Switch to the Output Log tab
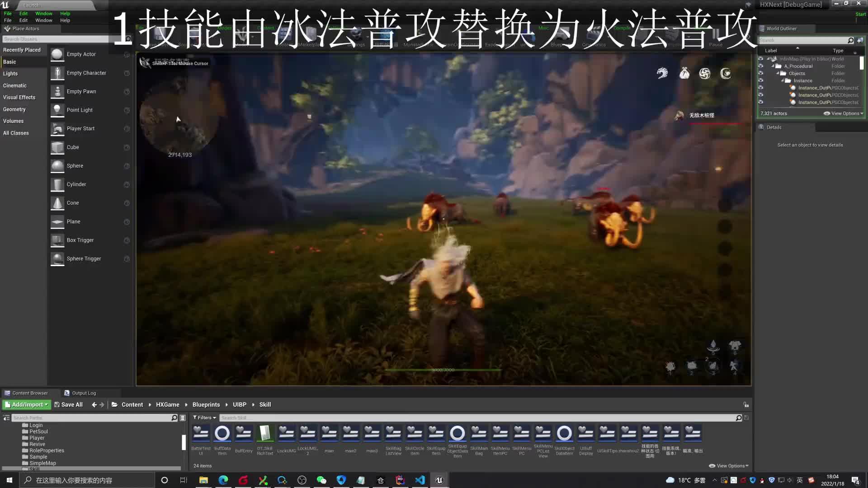The width and height of the screenshot is (868, 488). click(x=84, y=393)
